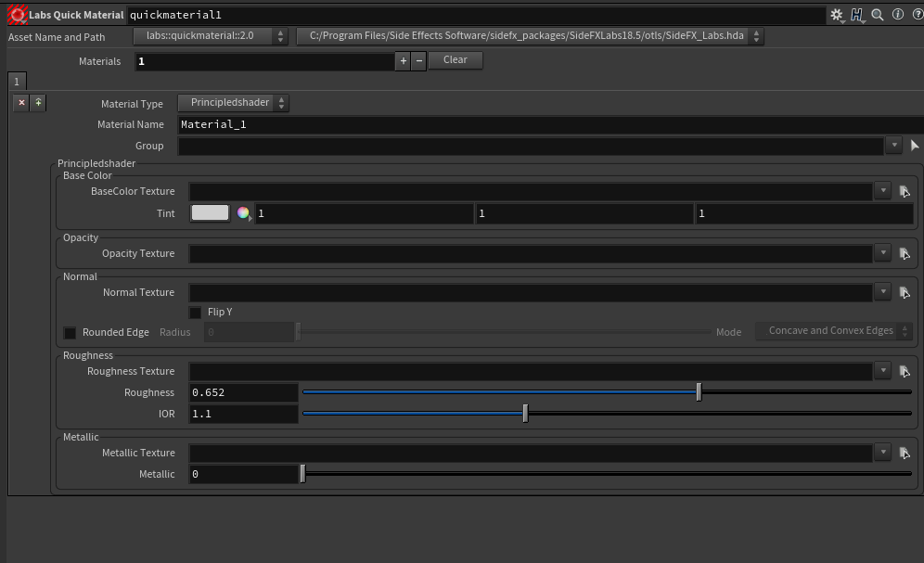Image resolution: width=924 pixels, height=563 pixels.
Task: Browse file for BaseColor Texture
Action: coord(905,191)
